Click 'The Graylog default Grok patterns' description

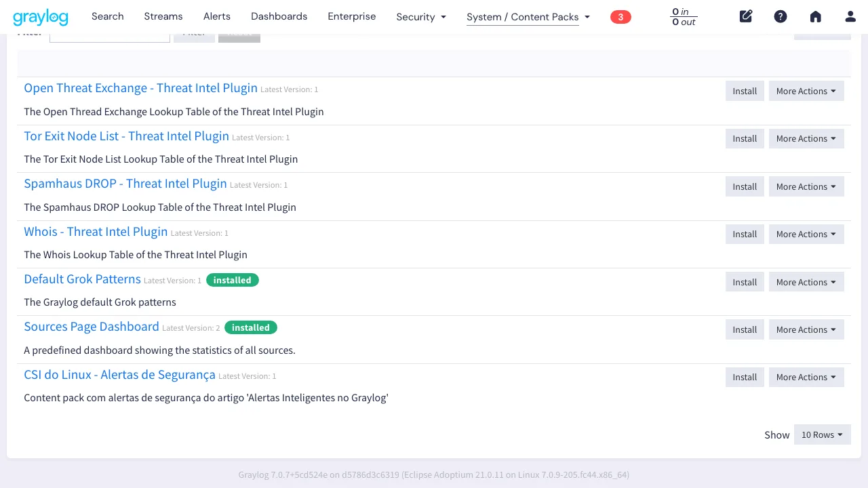(100, 302)
